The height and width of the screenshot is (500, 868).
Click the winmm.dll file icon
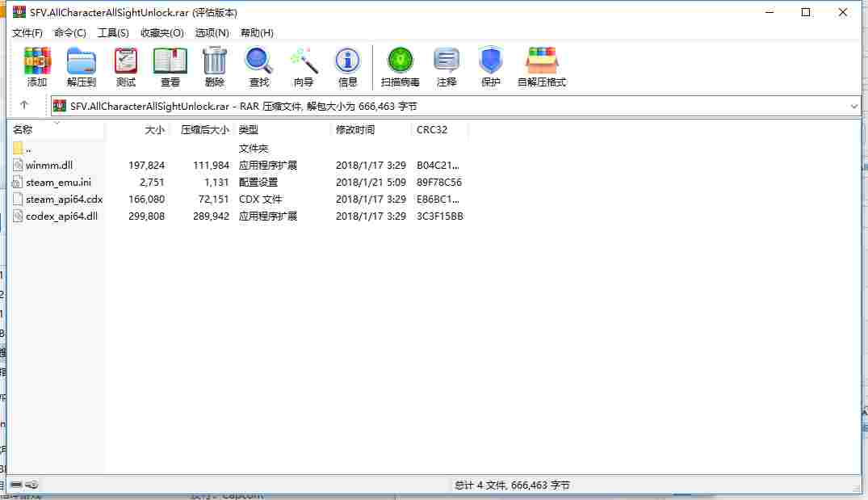point(18,165)
